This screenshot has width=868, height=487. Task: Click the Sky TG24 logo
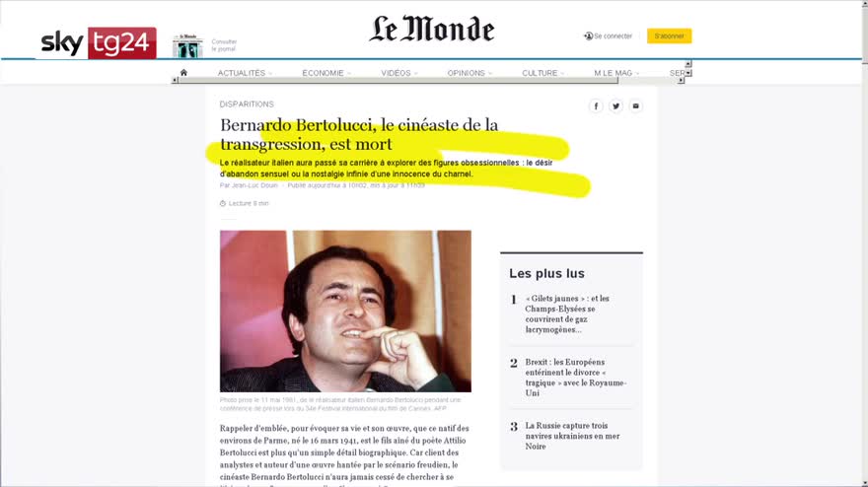pyautogui.click(x=99, y=42)
